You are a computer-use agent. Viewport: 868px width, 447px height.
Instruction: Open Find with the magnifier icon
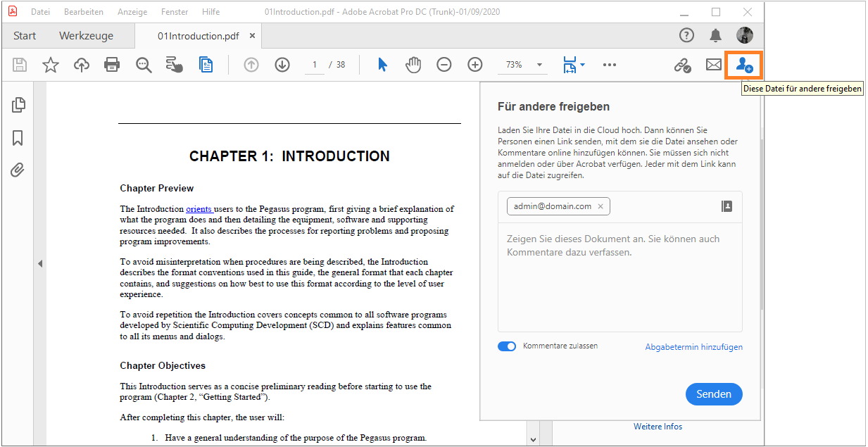144,64
